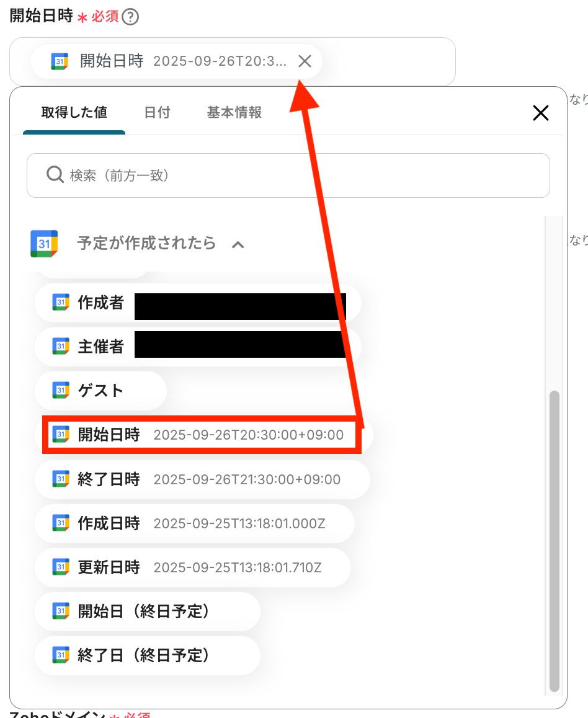588x718 pixels.
Task: Select the 取得した値 tab
Action: [x=74, y=112]
